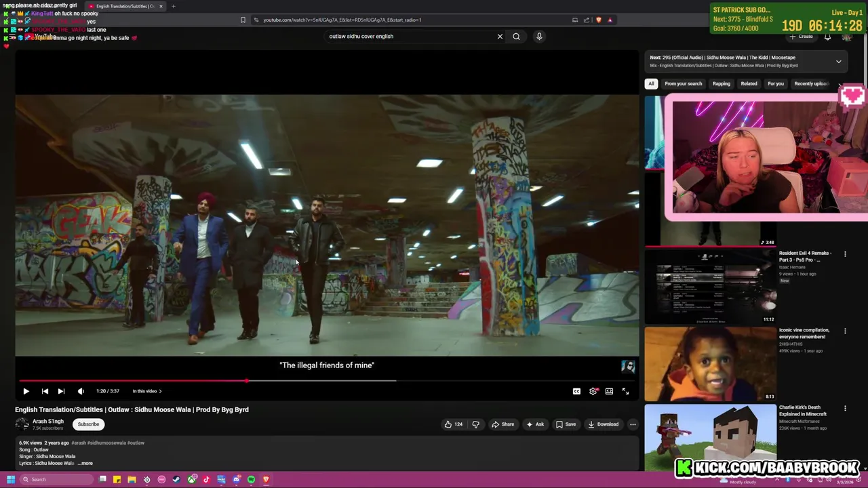Open options menu for Resident Evil 4 video
This screenshot has height=488, width=868.
(845, 254)
